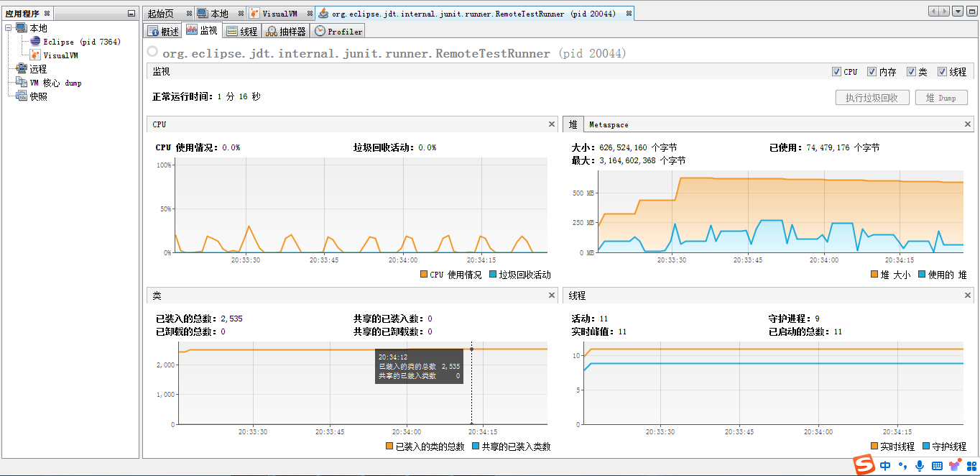Minimize the 应用程序 side panel

(131, 13)
